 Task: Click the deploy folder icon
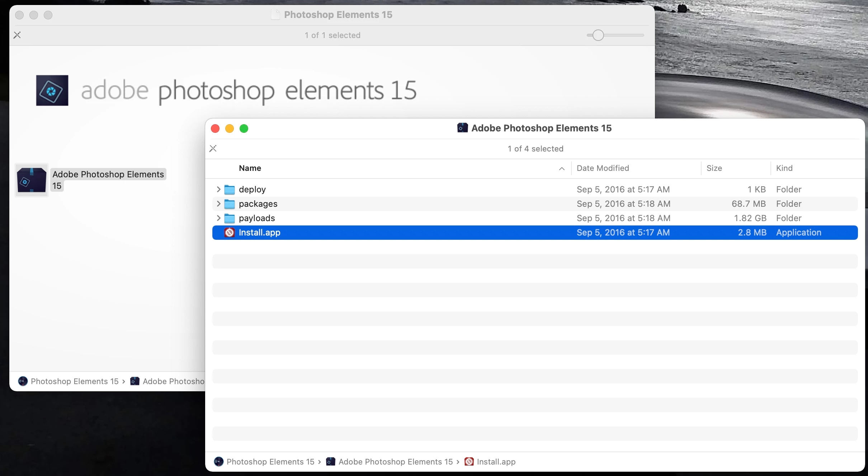pos(230,190)
